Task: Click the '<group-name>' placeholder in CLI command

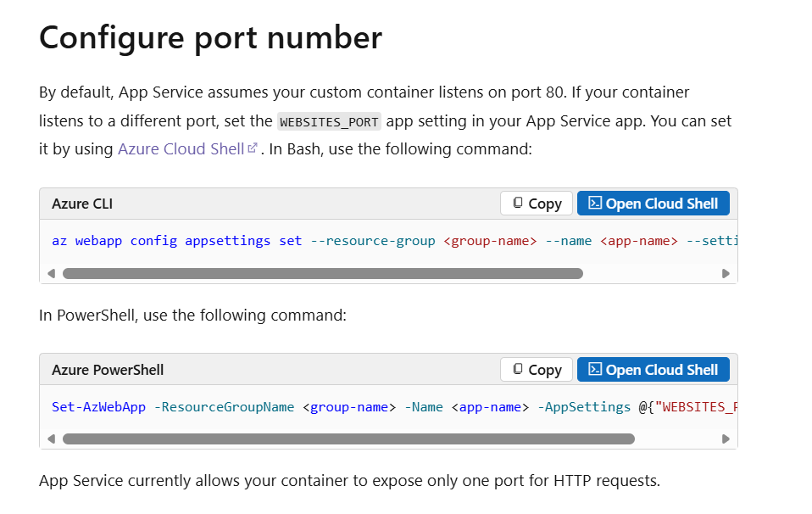Action: pyautogui.click(x=490, y=241)
